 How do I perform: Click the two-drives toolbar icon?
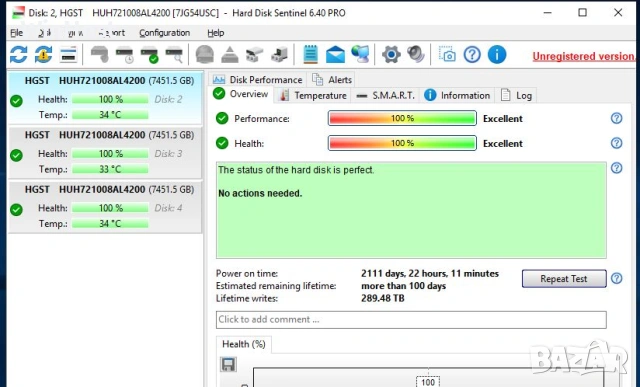click(x=254, y=54)
